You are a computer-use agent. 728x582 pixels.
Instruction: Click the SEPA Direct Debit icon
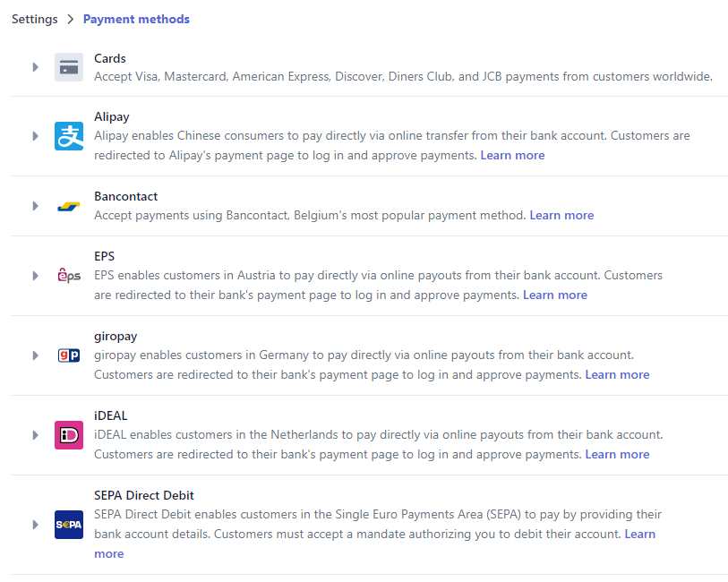pyautogui.click(x=69, y=524)
